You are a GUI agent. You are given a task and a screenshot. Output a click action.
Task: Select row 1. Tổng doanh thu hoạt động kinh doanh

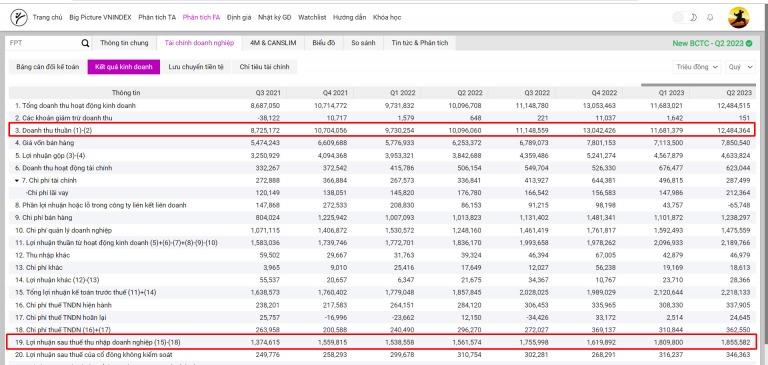[382, 105]
